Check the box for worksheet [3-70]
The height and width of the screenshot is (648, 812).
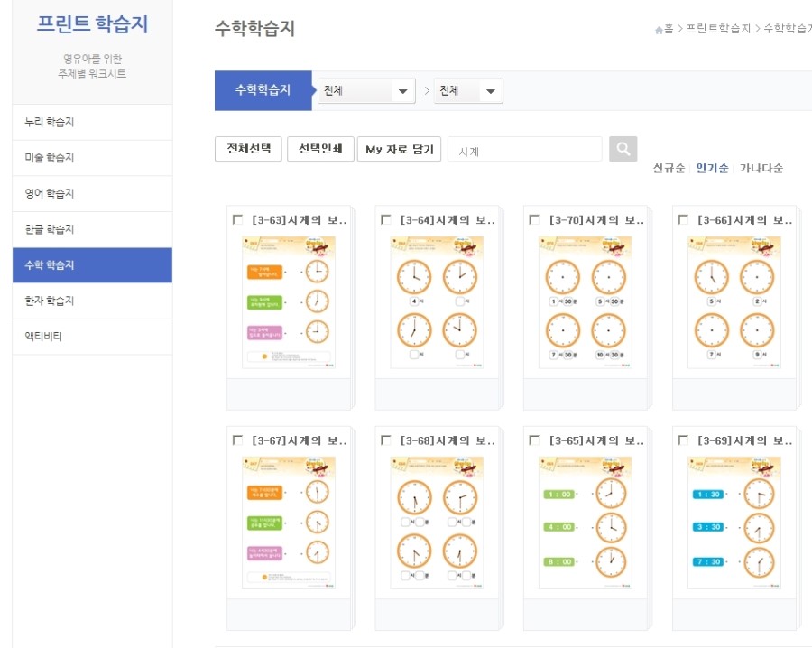[534, 219]
